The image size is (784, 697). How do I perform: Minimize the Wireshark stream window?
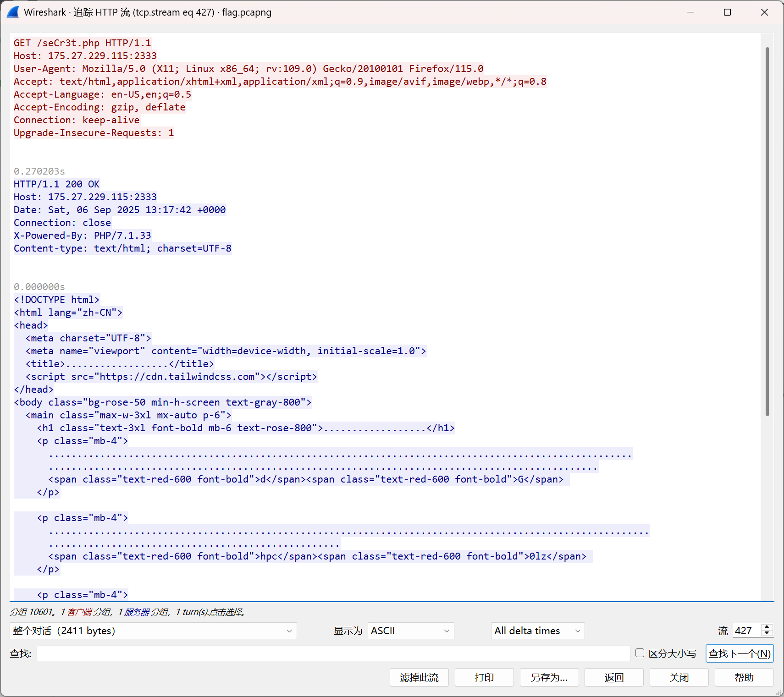[690, 12]
